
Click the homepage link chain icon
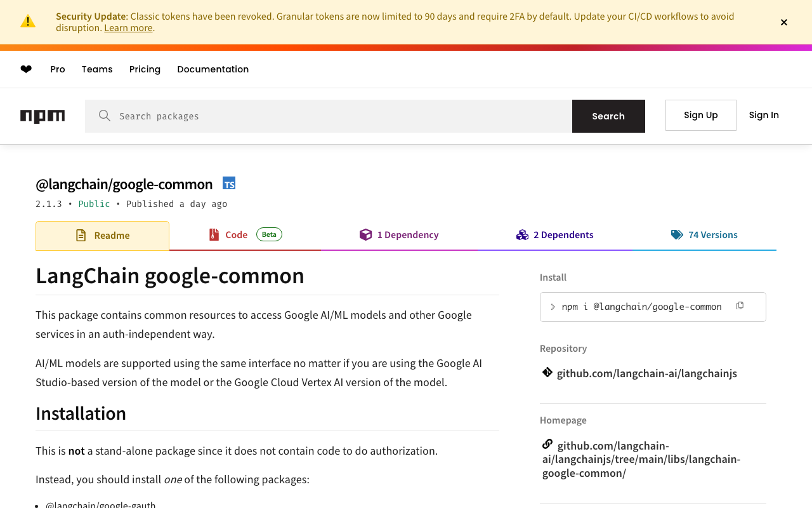click(547, 444)
